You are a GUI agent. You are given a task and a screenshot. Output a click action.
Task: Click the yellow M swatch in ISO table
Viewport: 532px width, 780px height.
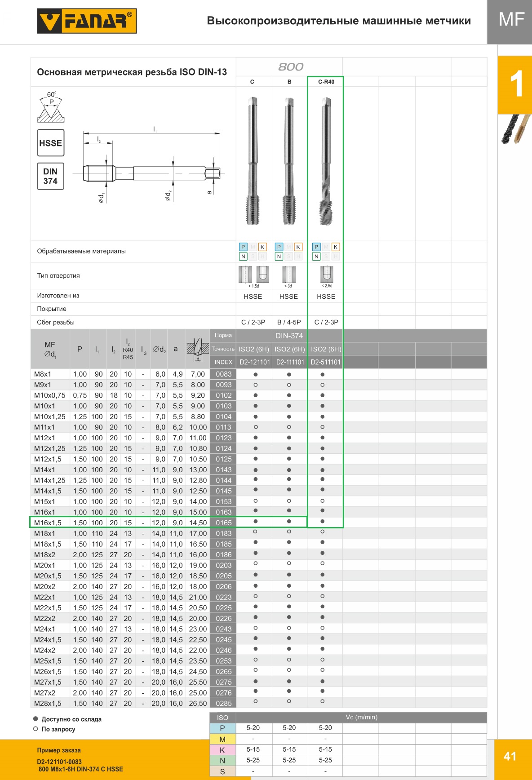[222, 739]
